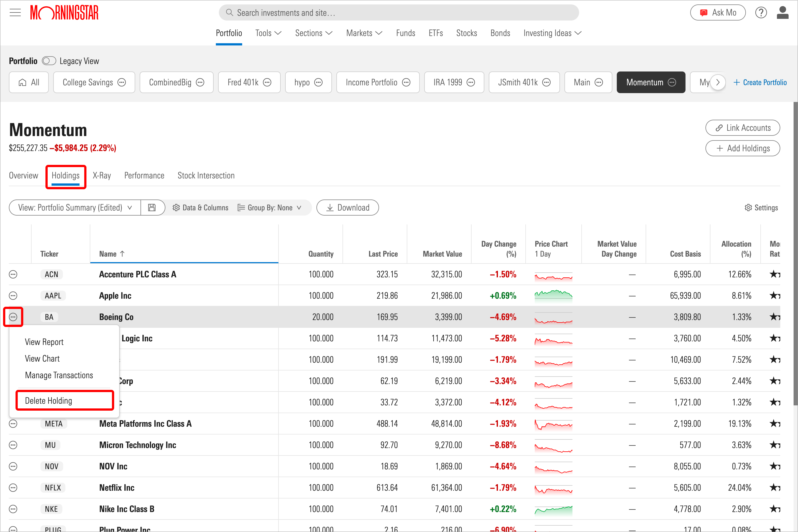The image size is (798, 532).
Task: Open row actions for Netflix NFLX
Action: pos(13,488)
